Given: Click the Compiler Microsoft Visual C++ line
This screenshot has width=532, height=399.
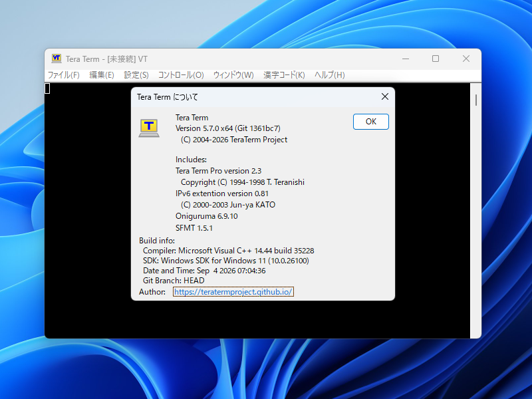Looking at the screenshot, I should (x=228, y=251).
